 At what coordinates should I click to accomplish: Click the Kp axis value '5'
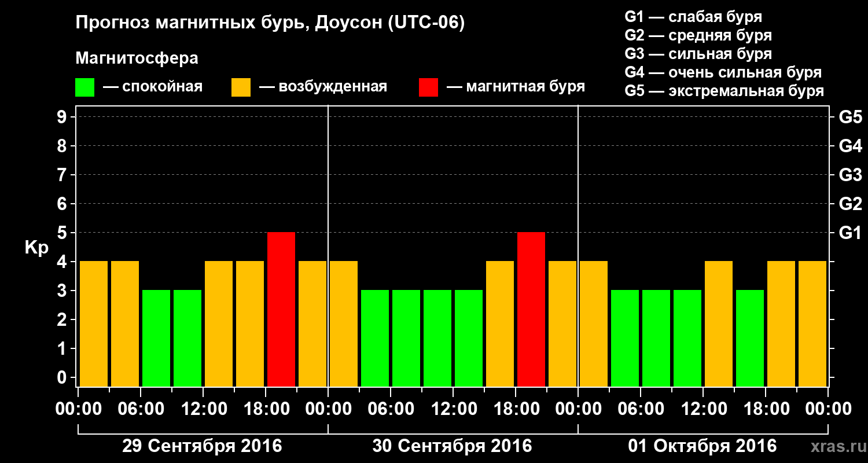point(63,233)
